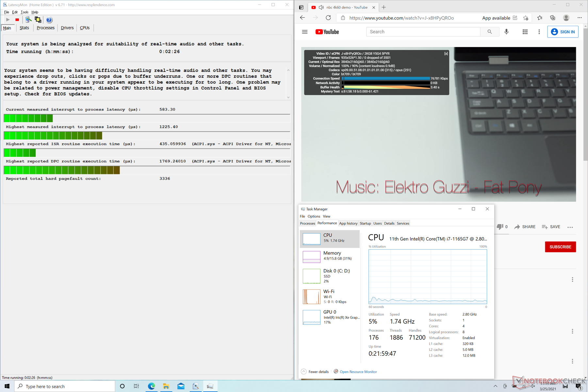The width and height of the screenshot is (588, 392).
Task: Sign in to YouTube
Action: click(563, 32)
